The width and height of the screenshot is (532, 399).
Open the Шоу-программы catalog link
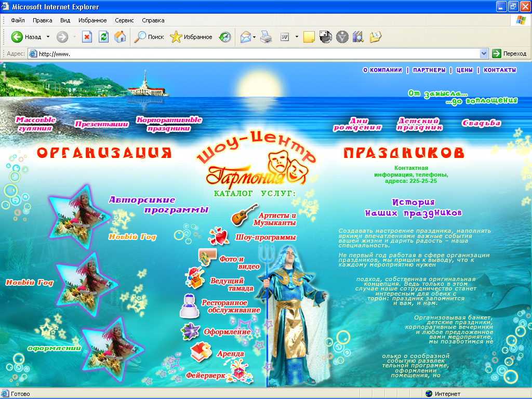click(265, 237)
